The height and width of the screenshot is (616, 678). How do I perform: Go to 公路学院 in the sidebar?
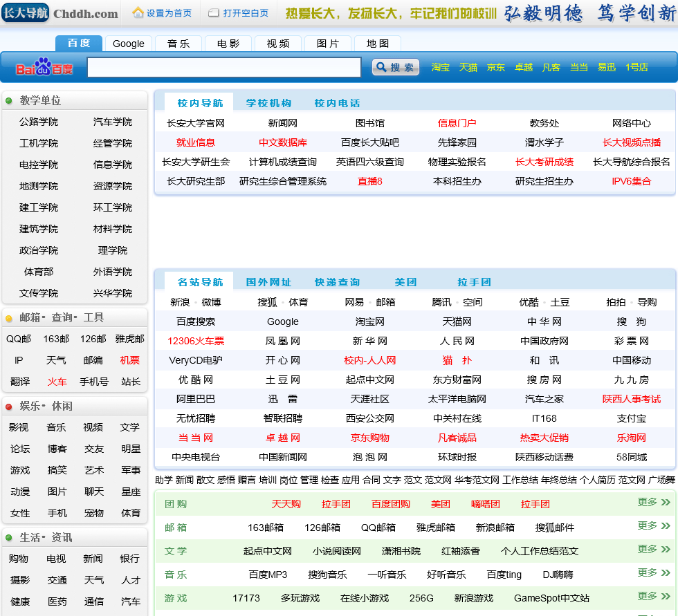(x=39, y=122)
